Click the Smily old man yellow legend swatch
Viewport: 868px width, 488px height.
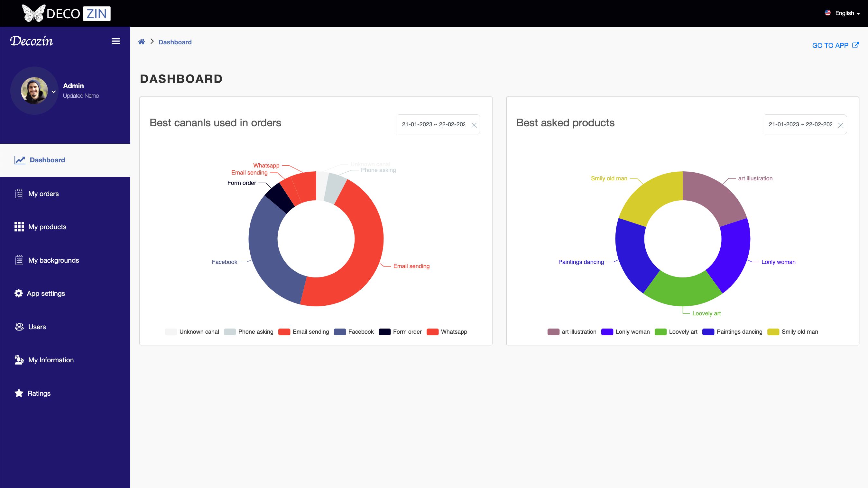(x=773, y=332)
